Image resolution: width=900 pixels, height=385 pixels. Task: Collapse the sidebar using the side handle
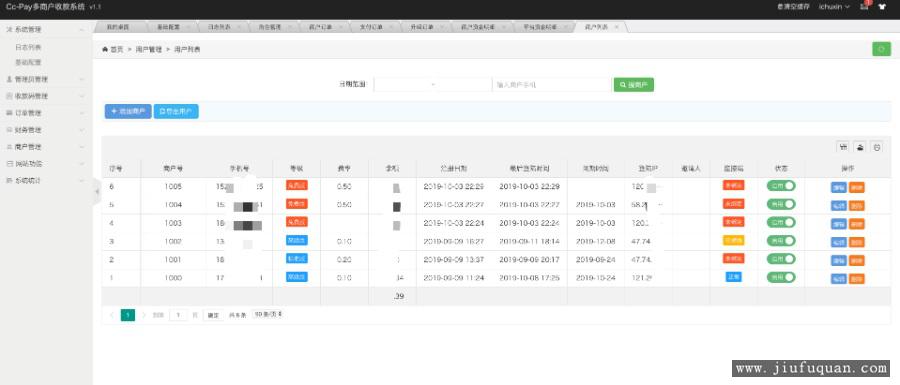tap(96, 192)
